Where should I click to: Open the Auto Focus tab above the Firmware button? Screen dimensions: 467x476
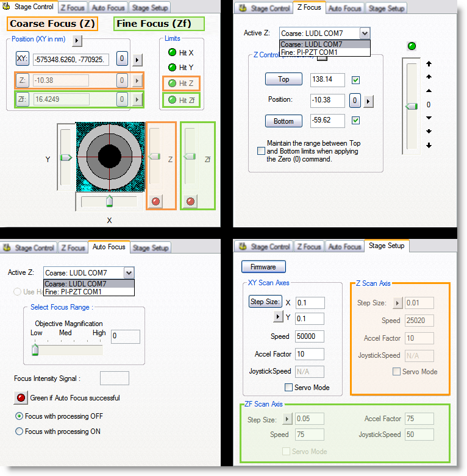pyautogui.click(x=344, y=246)
